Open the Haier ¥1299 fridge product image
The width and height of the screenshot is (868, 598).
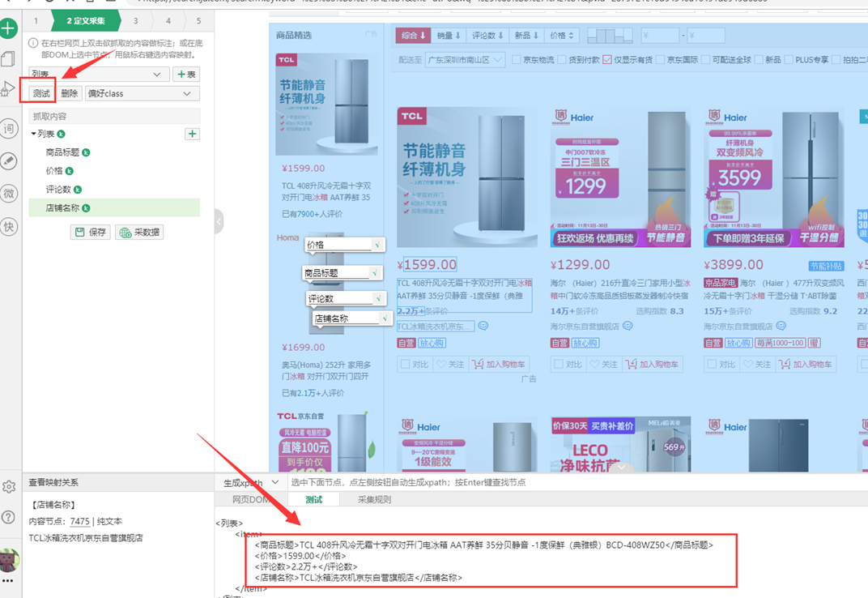click(620, 177)
